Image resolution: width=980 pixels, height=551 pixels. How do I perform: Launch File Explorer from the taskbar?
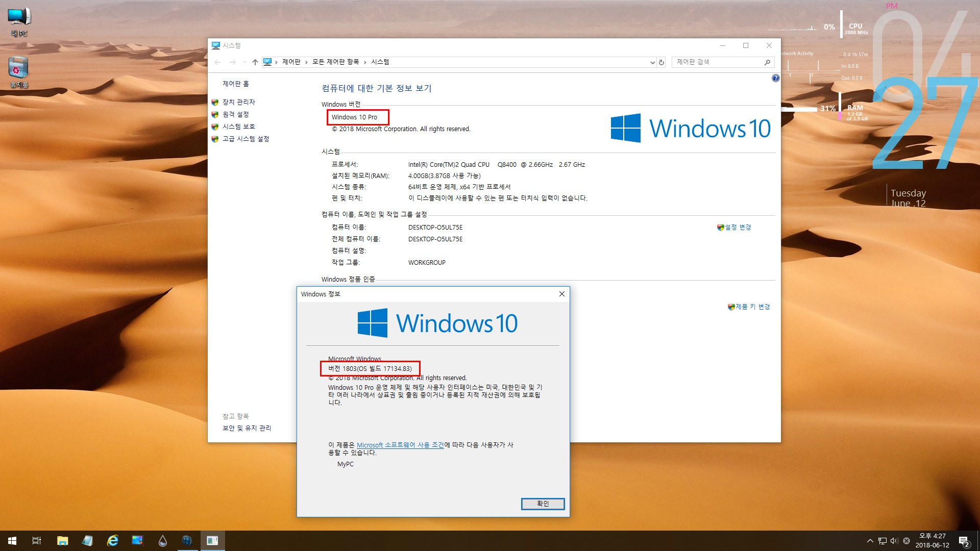[x=62, y=541]
